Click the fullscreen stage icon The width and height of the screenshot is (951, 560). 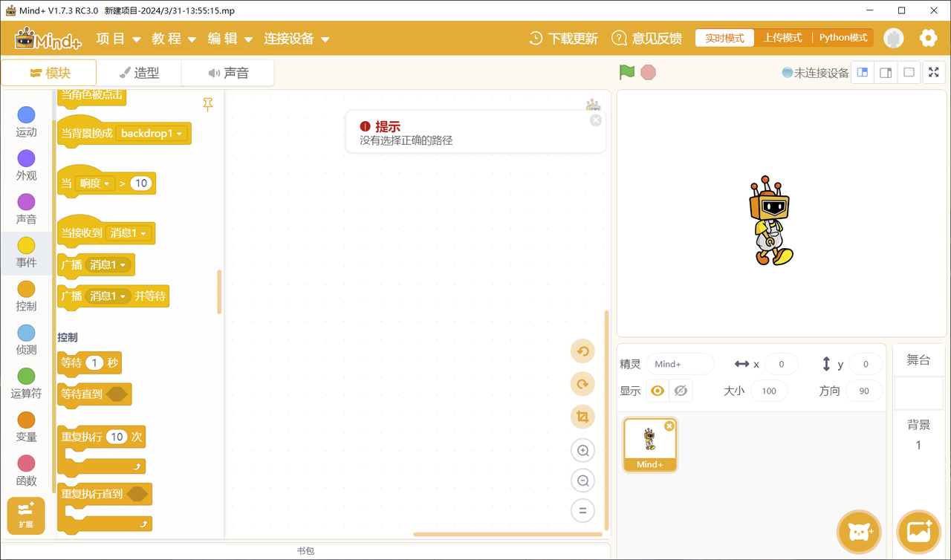click(934, 73)
